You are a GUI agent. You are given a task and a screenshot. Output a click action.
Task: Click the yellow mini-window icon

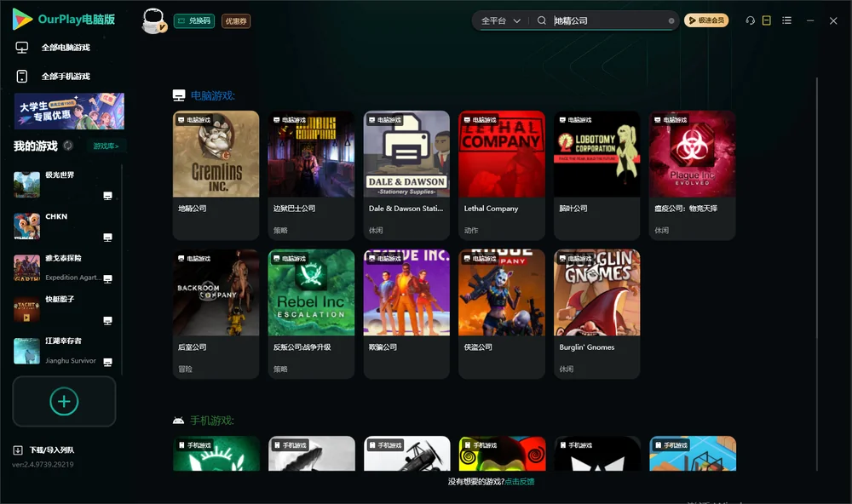click(x=767, y=20)
